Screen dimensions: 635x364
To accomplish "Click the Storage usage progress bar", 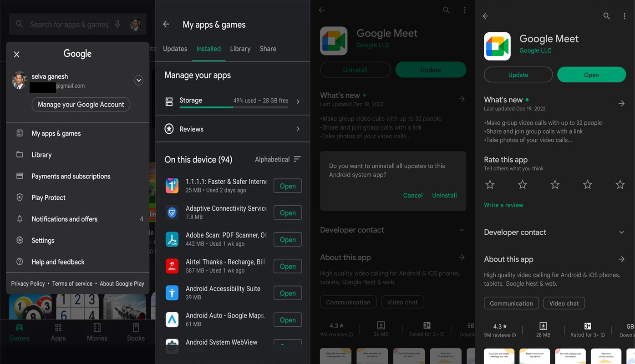I will (x=234, y=107).
